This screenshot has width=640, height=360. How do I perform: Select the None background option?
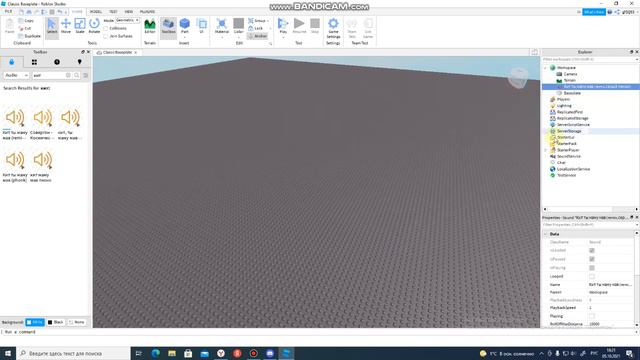(x=76, y=322)
